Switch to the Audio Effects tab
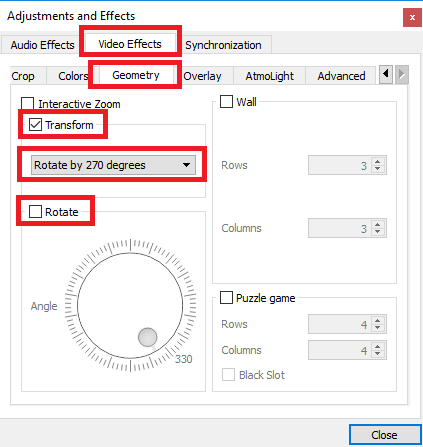Viewport: 423px width, 447px height. (42, 45)
